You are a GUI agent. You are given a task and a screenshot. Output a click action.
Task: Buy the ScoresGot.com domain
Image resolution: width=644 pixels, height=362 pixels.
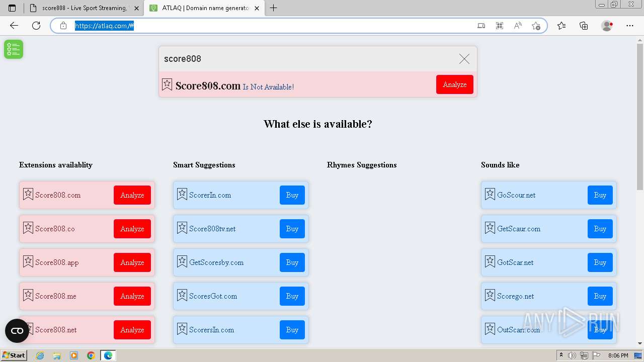[292, 296]
